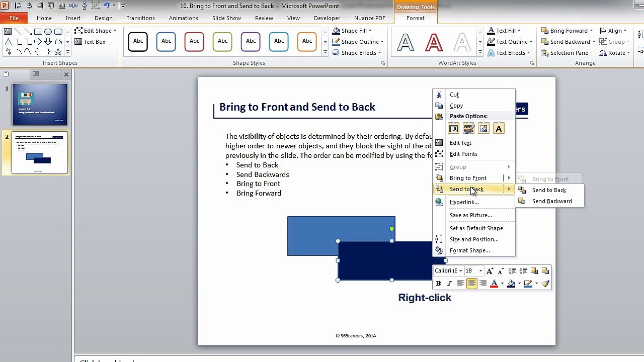Apply the blue outlined WordArt style
Image resolution: width=644 pixels, height=362 pixels.
(x=406, y=42)
